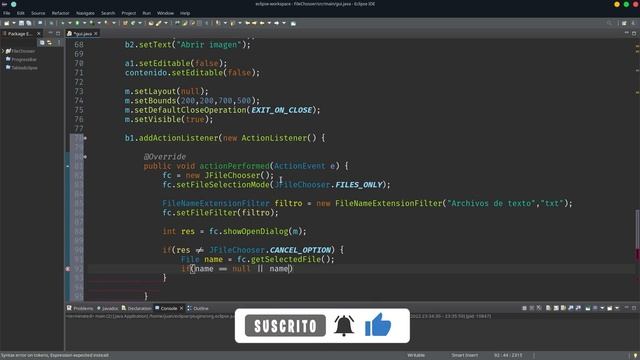Launch the Coverage toolbar button

pyautogui.click(x=92, y=23)
